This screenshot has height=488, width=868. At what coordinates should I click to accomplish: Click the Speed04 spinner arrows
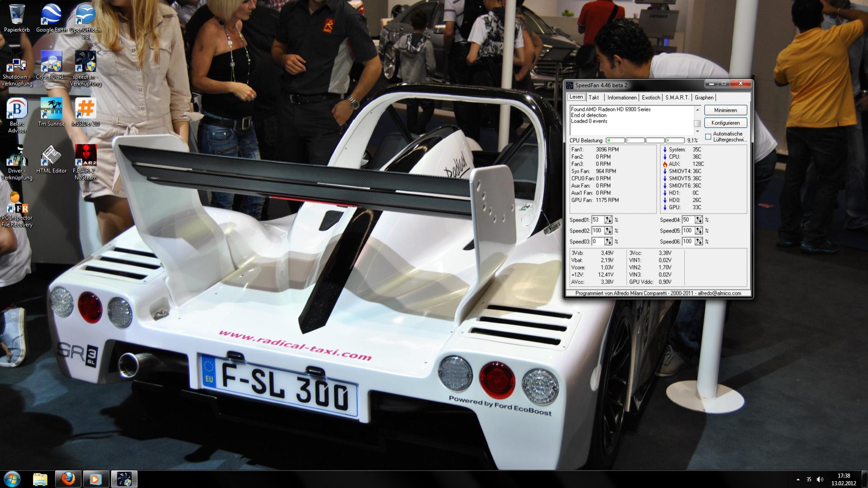[699, 220]
